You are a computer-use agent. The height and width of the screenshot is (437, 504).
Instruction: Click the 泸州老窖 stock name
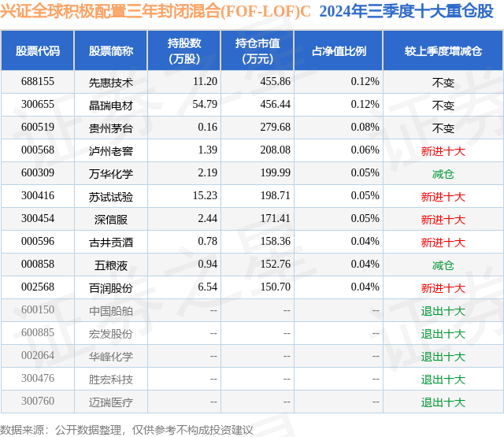coord(111,151)
